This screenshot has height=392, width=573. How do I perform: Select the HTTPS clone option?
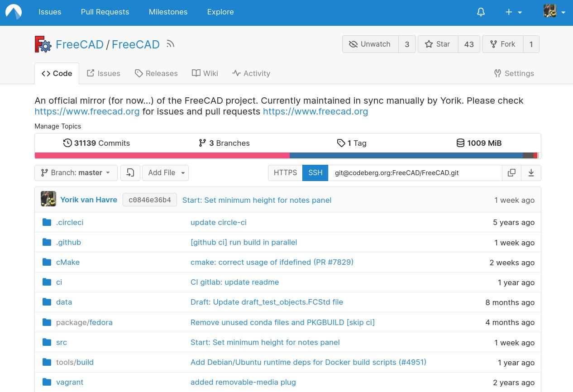coord(285,173)
